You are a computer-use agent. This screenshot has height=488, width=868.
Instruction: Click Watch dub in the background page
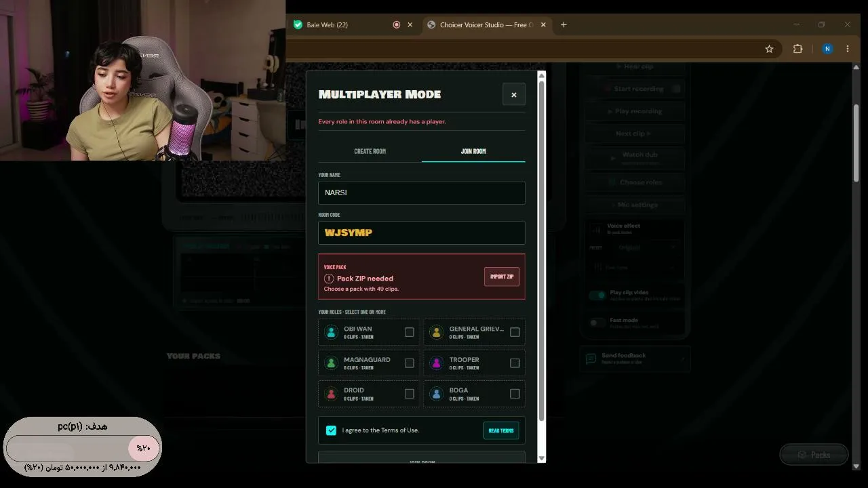pos(634,157)
